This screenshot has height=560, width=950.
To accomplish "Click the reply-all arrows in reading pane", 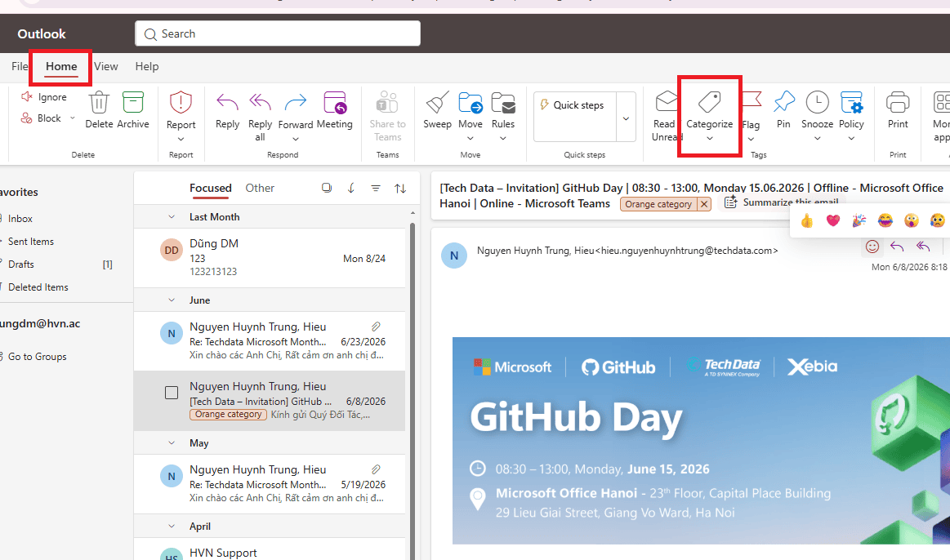I will (923, 246).
